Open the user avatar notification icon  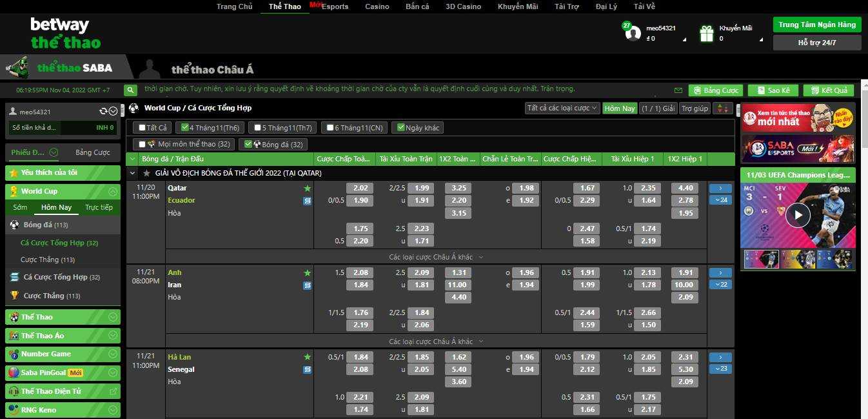[633, 33]
